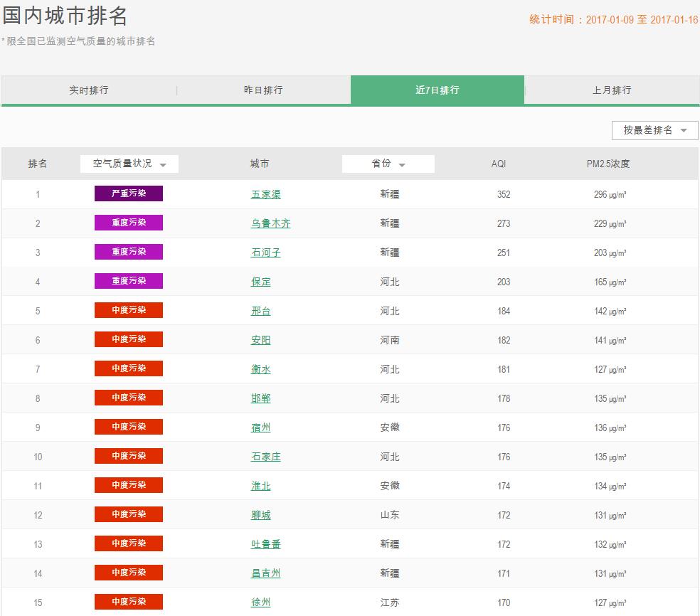
Task: Click the 城市 column header
Action: coord(261,164)
